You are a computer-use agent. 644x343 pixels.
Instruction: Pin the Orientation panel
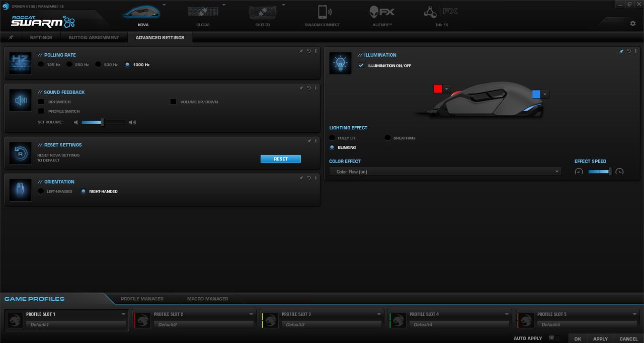coord(301,178)
